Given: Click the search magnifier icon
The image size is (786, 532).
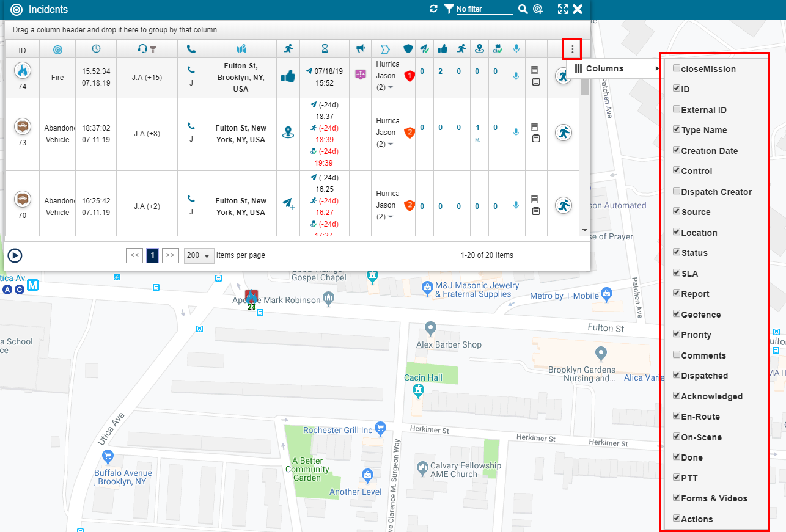Looking at the screenshot, I should point(523,9).
